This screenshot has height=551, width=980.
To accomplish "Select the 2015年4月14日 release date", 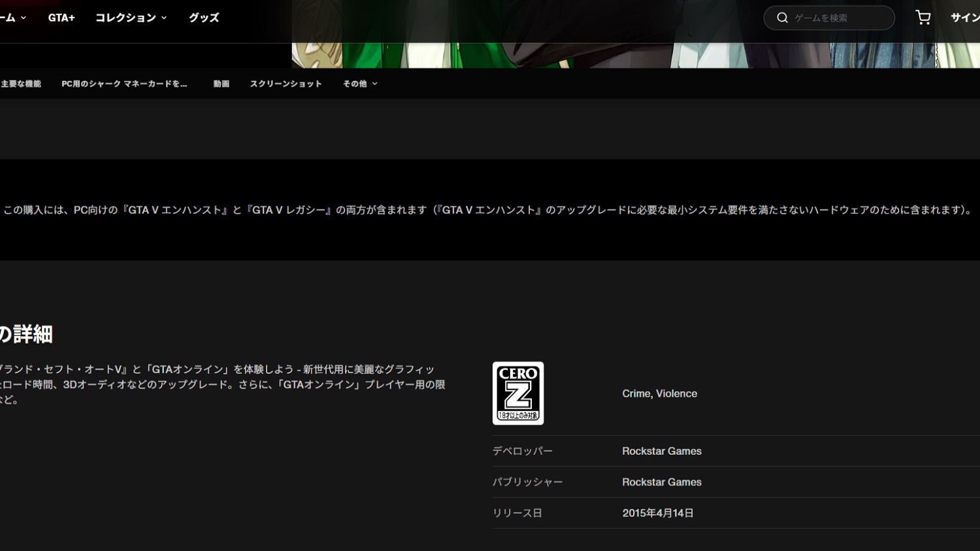I will (x=658, y=513).
